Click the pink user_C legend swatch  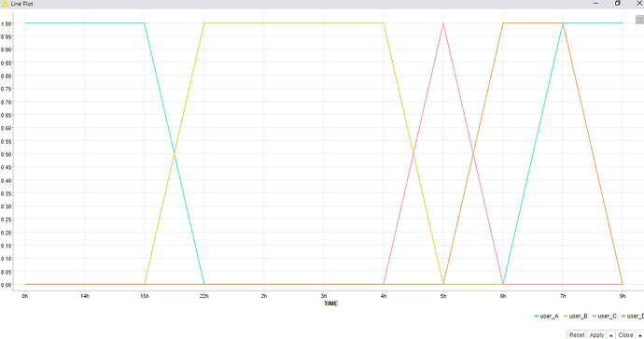pyautogui.click(x=595, y=316)
